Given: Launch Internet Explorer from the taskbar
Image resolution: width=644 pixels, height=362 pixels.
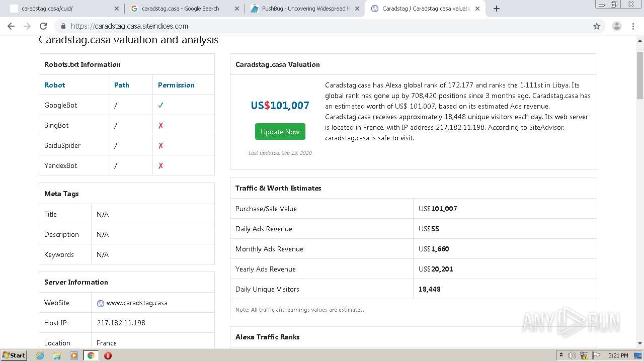Looking at the screenshot, I should click(x=40, y=355).
